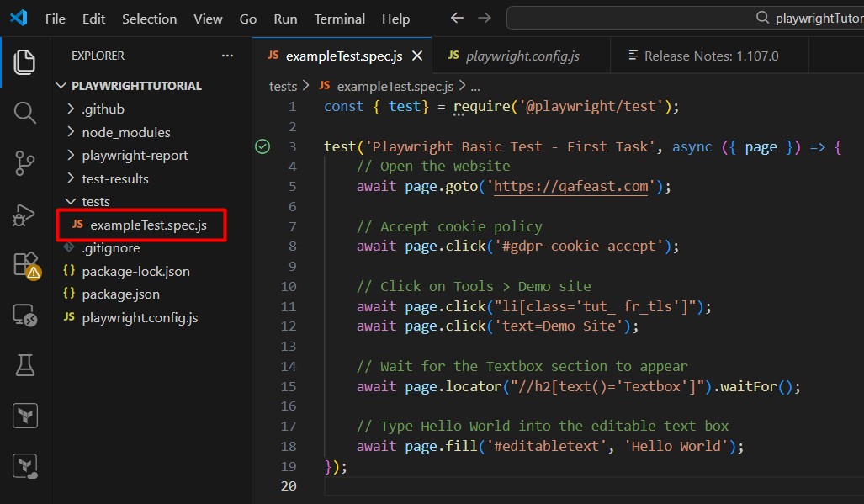
Task: Open the Testing flask icon
Action: (x=25, y=365)
